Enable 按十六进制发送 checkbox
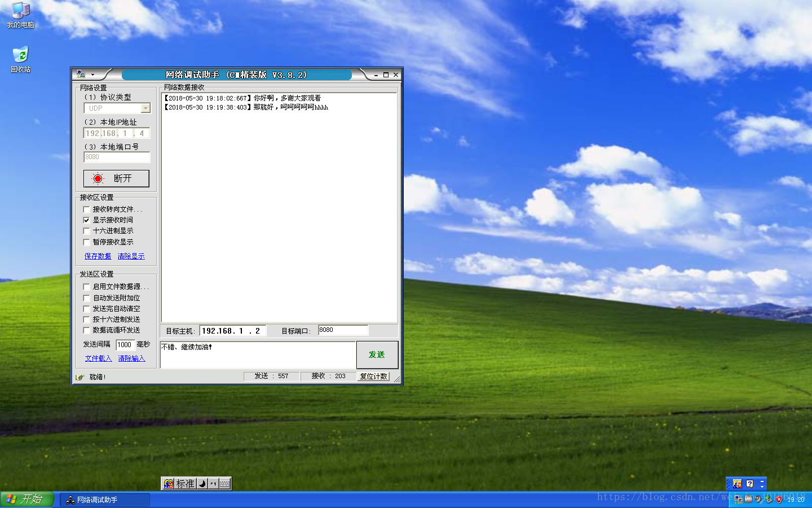 86,319
